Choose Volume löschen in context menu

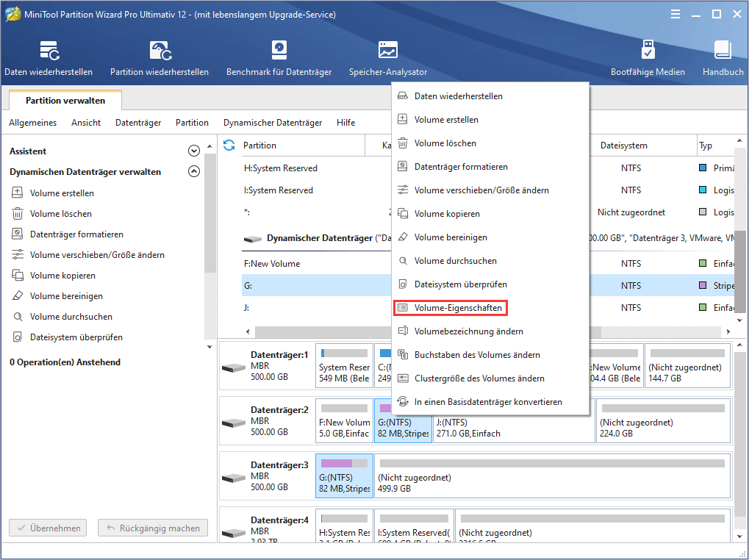pyautogui.click(x=490, y=143)
